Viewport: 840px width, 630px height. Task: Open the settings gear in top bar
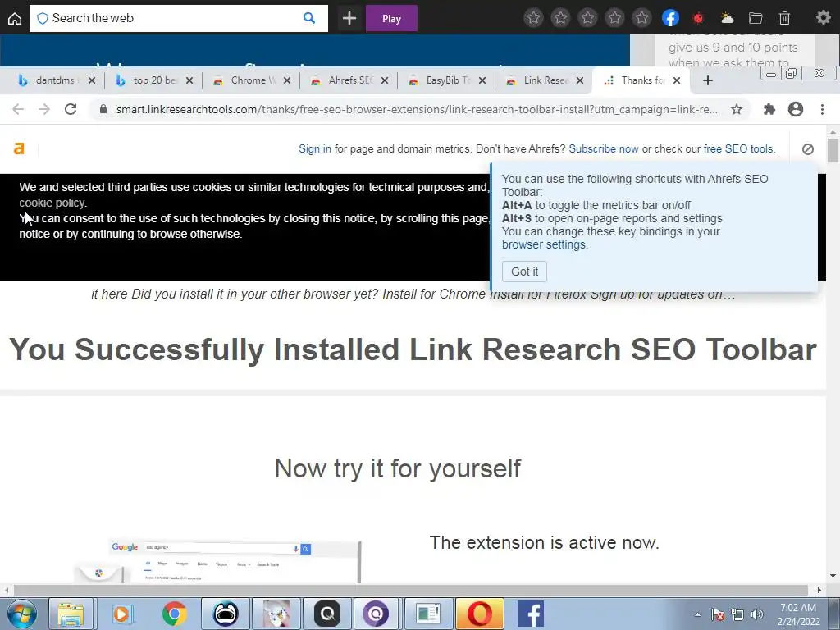(823, 18)
